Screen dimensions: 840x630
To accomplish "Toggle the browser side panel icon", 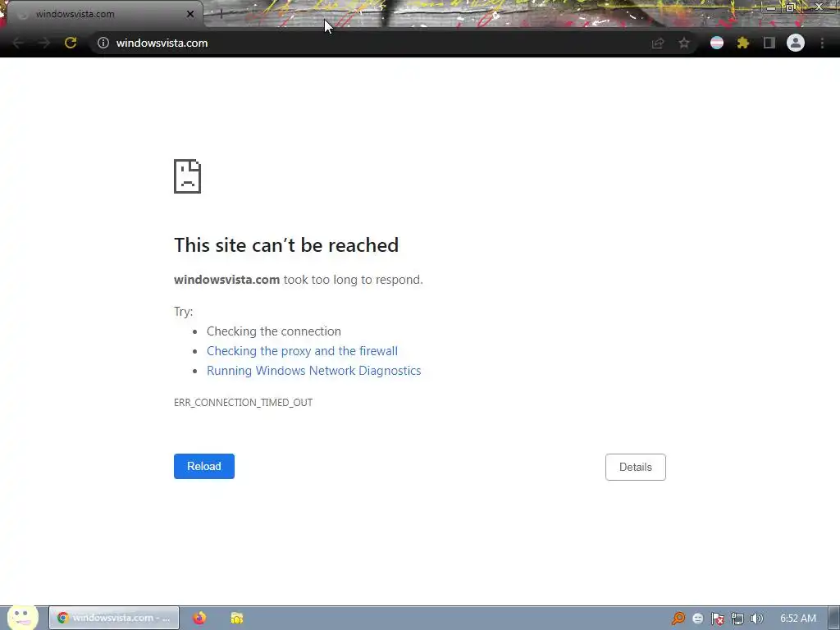I will [769, 43].
